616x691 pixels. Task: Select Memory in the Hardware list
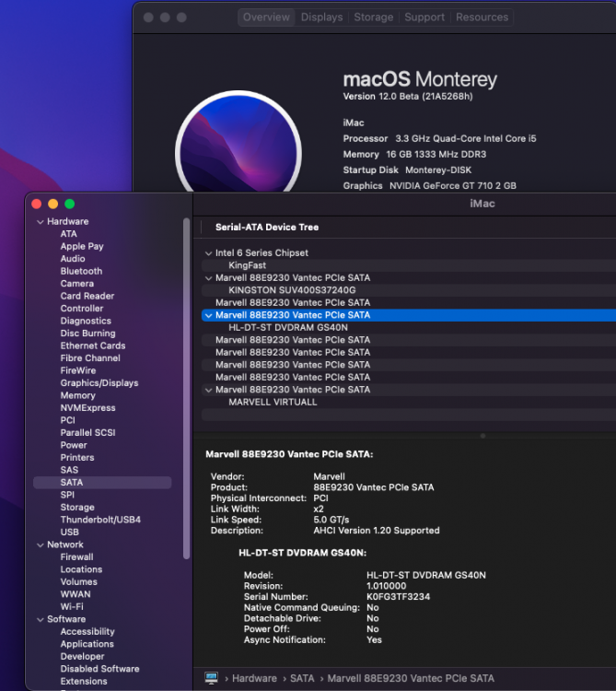(x=78, y=395)
